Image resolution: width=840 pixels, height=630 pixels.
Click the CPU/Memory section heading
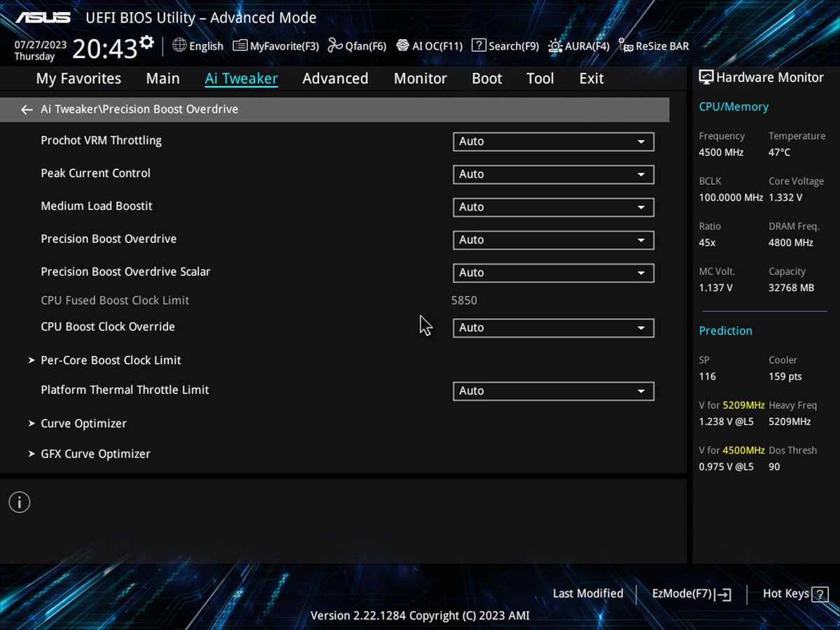[x=734, y=107]
